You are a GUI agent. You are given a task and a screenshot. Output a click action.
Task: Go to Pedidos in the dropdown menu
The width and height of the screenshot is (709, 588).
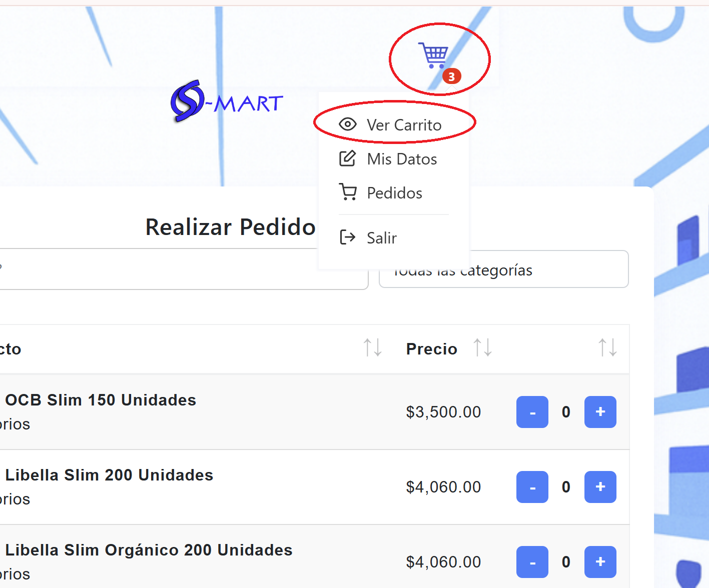coord(394,193)
